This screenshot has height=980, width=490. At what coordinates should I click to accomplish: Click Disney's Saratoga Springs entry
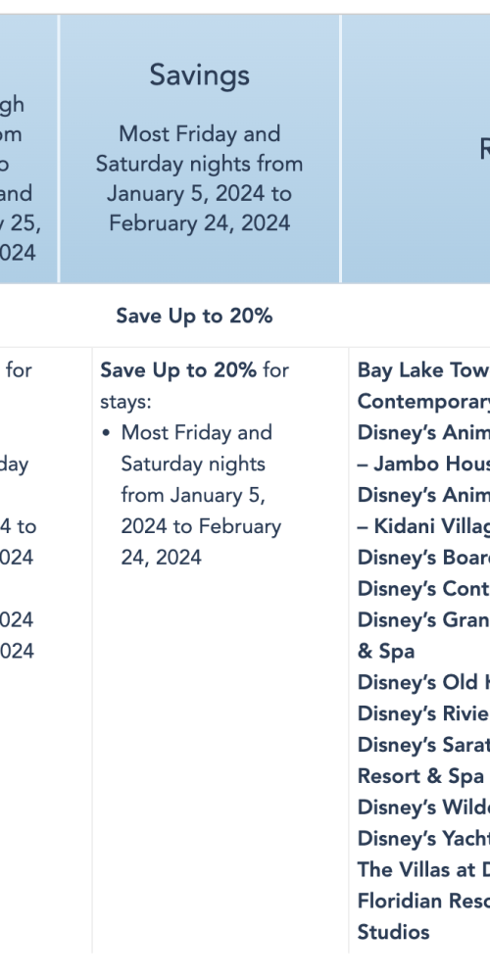pyautogui.click(x=423, y=745)
